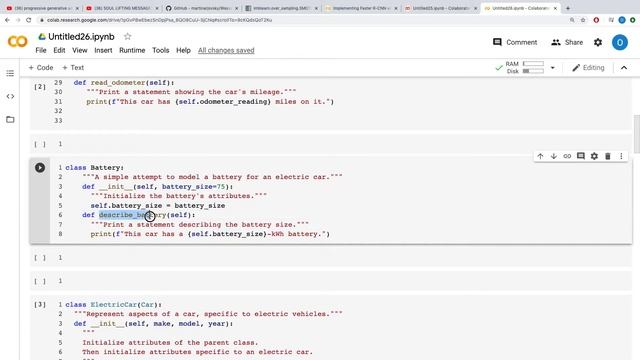
Task: Open Comment panel
Action: [x=515, y=42]
